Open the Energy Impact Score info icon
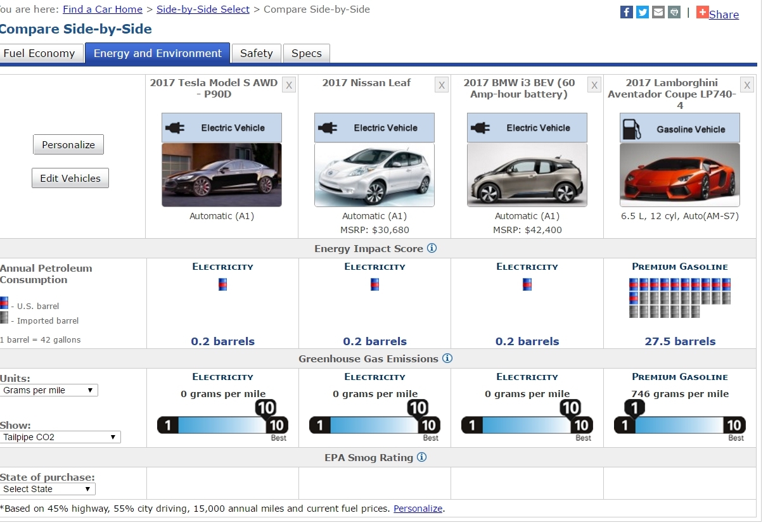The image size is (768, 532). pos(432,248)
